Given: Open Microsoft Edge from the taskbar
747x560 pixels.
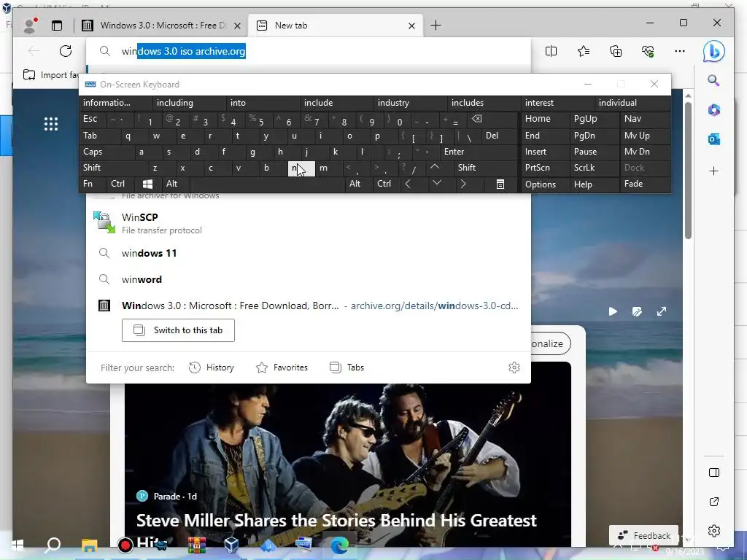Looking at the screenshot, I should coord(339,545).
